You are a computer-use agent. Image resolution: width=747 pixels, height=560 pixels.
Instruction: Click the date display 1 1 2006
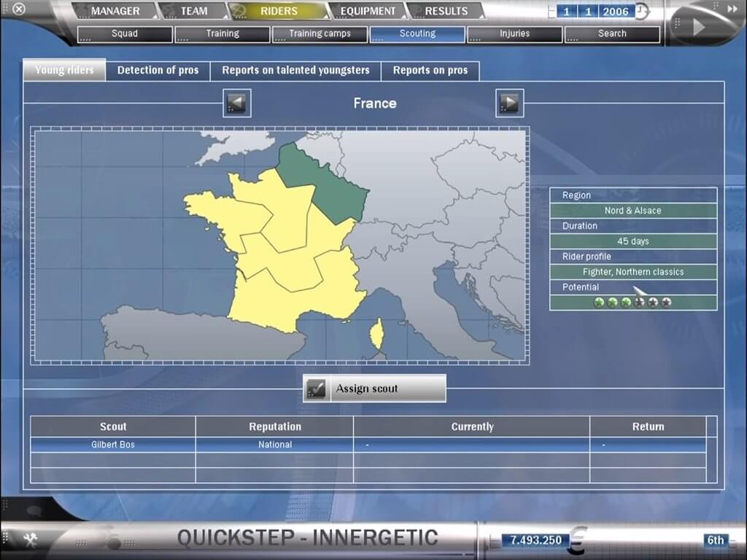[595, 12]
